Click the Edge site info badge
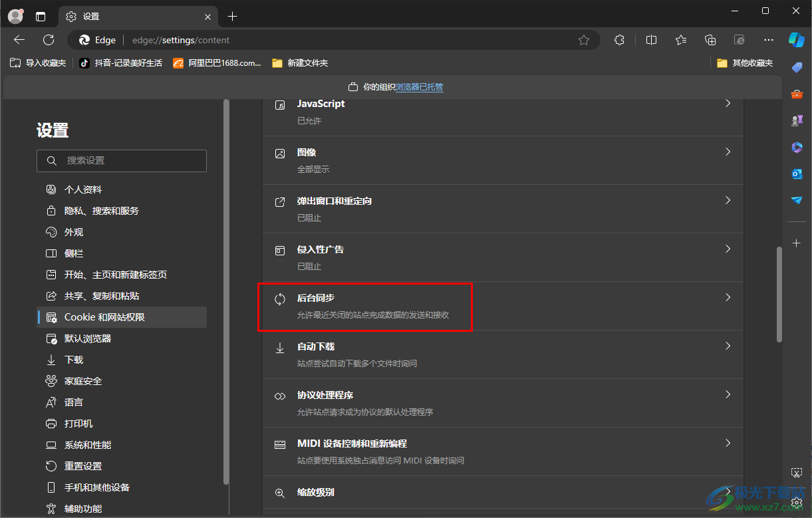 coord(98,40)
